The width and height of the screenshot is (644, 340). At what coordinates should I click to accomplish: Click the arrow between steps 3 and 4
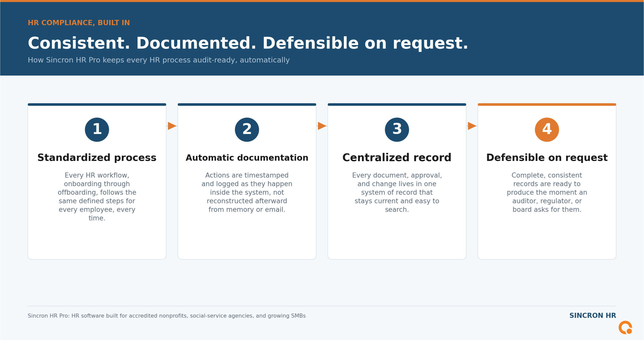coord(472,126)
